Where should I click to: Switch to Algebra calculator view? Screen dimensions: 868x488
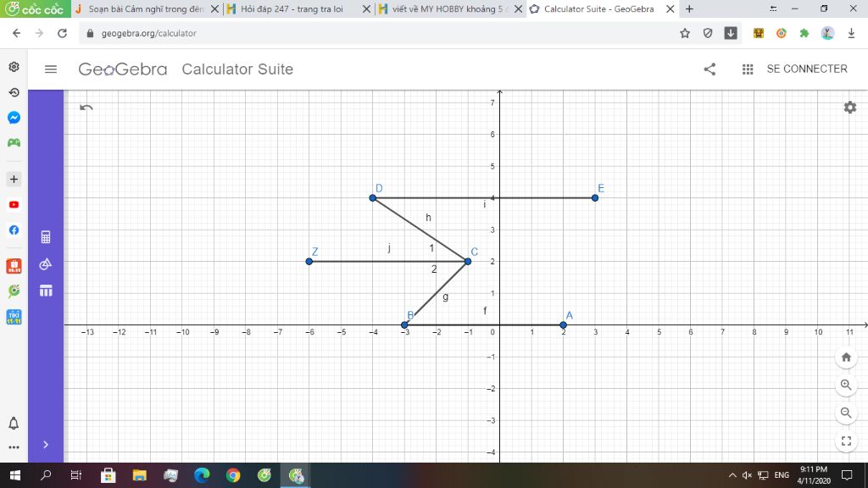point(46,237)
